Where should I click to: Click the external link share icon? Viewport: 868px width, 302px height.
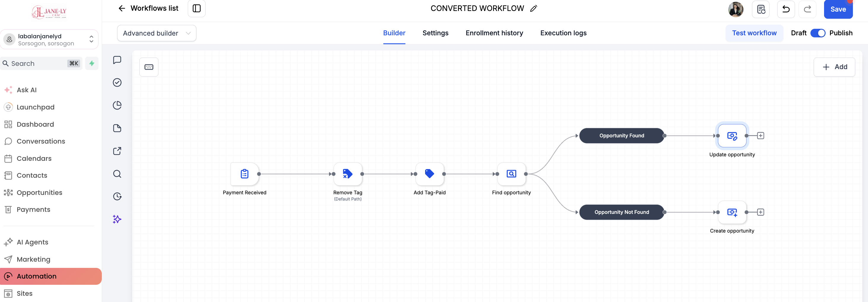117,151
